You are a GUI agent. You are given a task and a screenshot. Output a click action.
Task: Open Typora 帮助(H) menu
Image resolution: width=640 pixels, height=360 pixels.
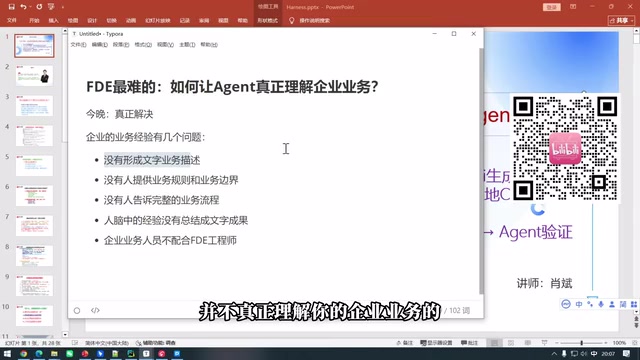pos(209,44)
